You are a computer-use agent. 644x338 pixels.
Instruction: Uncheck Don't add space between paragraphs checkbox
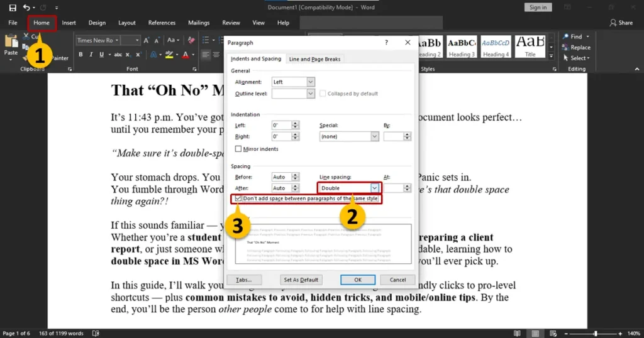(x=238, y=199)
